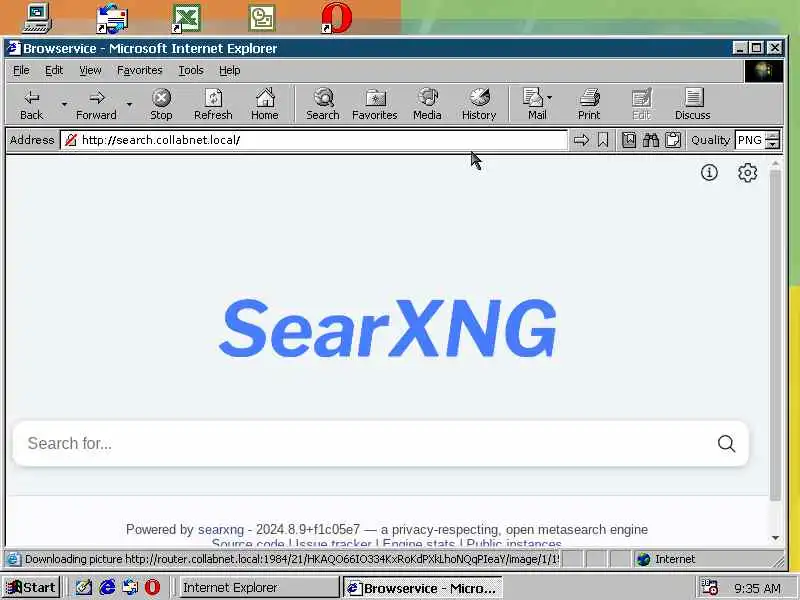Screen dimensions: 800x600
Task: Click the PNG Quality value field
Action: click(751, 140)
